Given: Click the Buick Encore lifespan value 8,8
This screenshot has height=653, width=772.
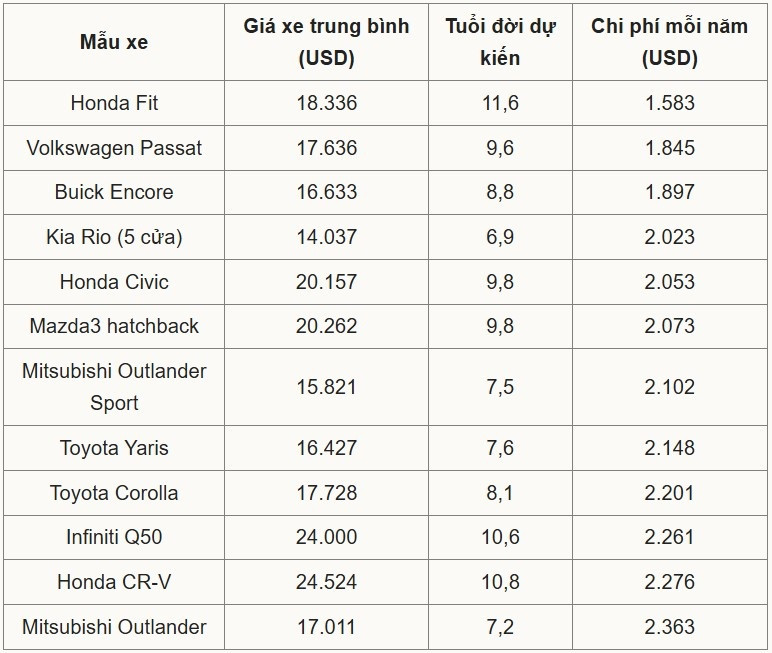Looking at the screenshot, I should tap(499, 192).
